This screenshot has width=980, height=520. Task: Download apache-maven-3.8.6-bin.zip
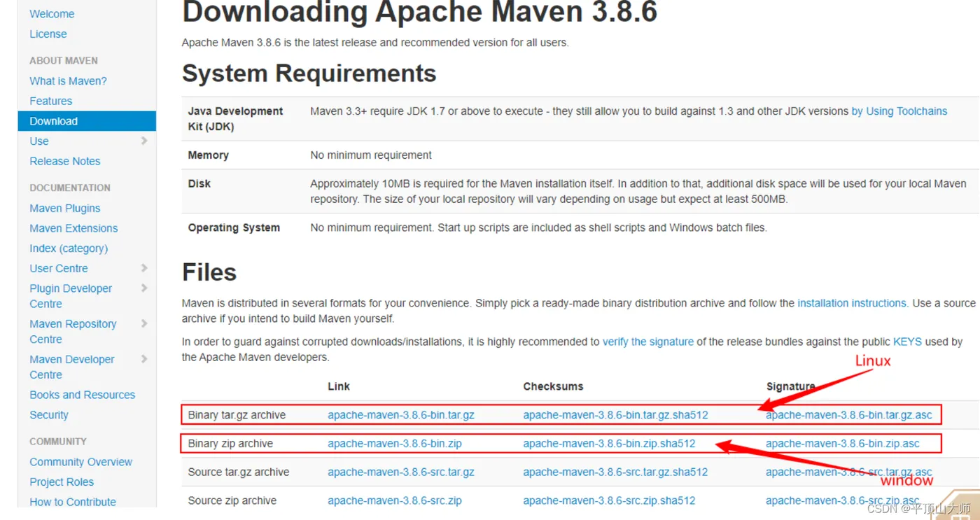pyautogui.click(x=395, y=444)
